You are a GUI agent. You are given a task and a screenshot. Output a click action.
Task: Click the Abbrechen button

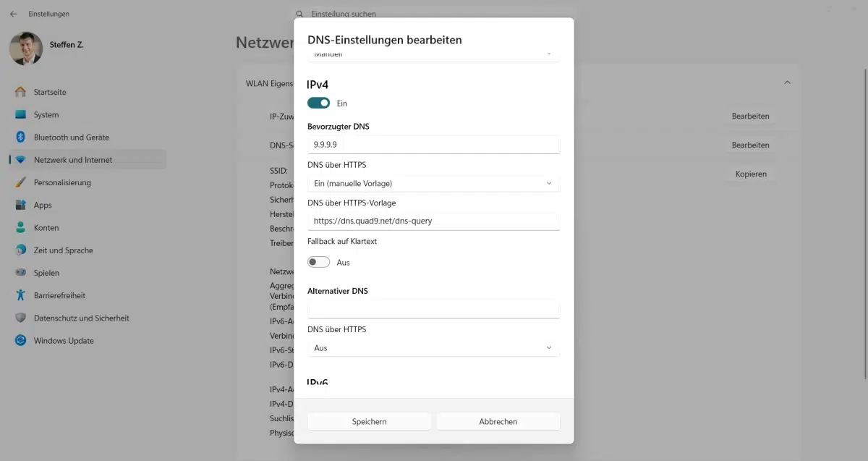[x=498, y=421]
